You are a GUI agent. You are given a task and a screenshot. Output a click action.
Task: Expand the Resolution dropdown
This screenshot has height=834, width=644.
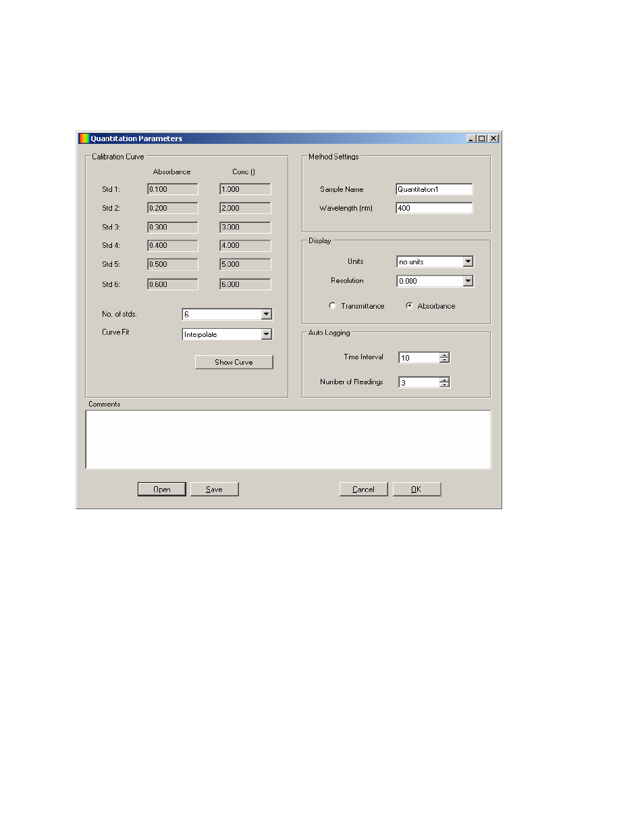[x=468, y=281]
